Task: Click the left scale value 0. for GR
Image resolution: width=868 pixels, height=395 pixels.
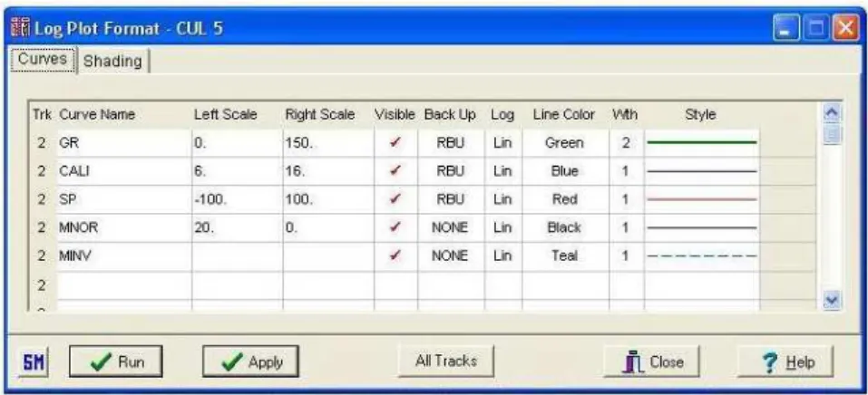Action: click(237, 143)
